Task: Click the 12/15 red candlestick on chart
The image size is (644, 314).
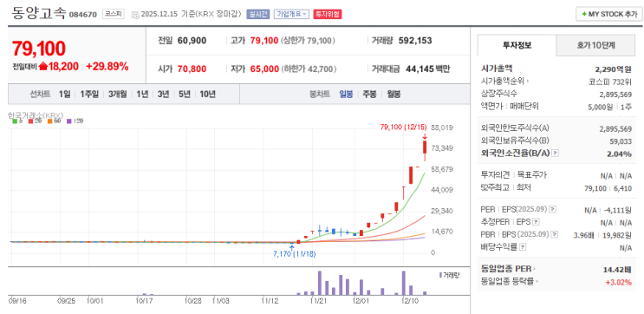Action: tap(425, 147)
